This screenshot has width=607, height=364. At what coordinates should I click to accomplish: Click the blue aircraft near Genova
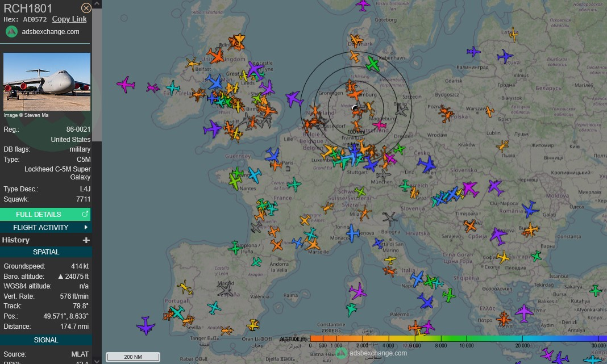pos(352,233)
